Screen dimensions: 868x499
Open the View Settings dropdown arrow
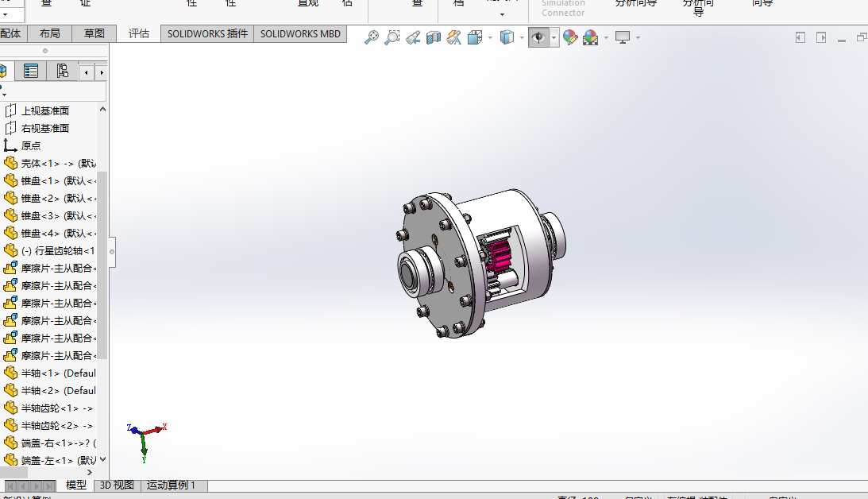(638, 37)
